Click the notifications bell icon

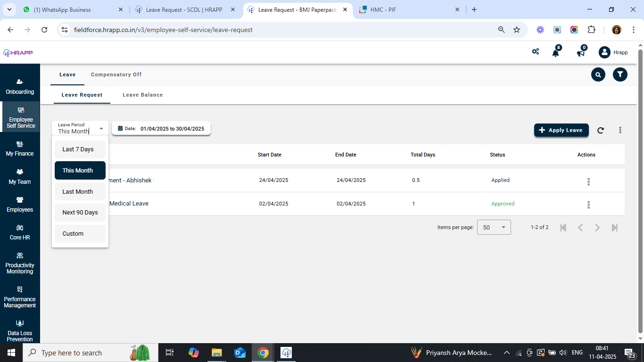(x=555, y=53)
